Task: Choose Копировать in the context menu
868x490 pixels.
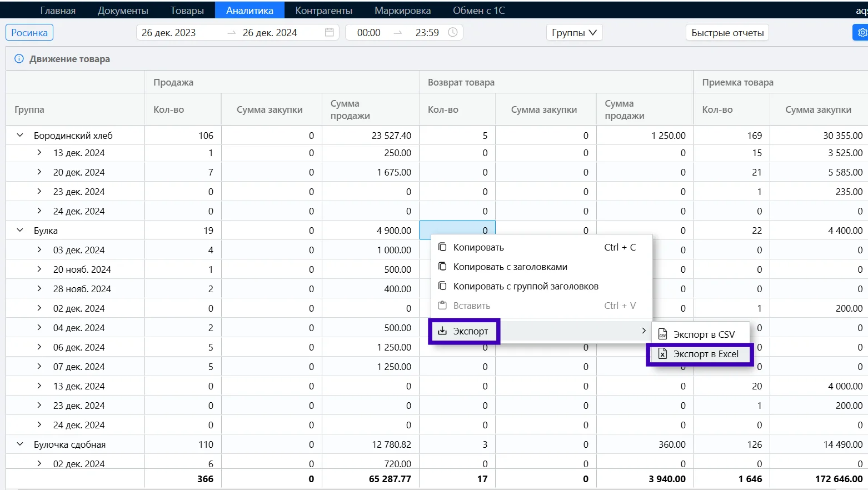Action: pos(542,247)
